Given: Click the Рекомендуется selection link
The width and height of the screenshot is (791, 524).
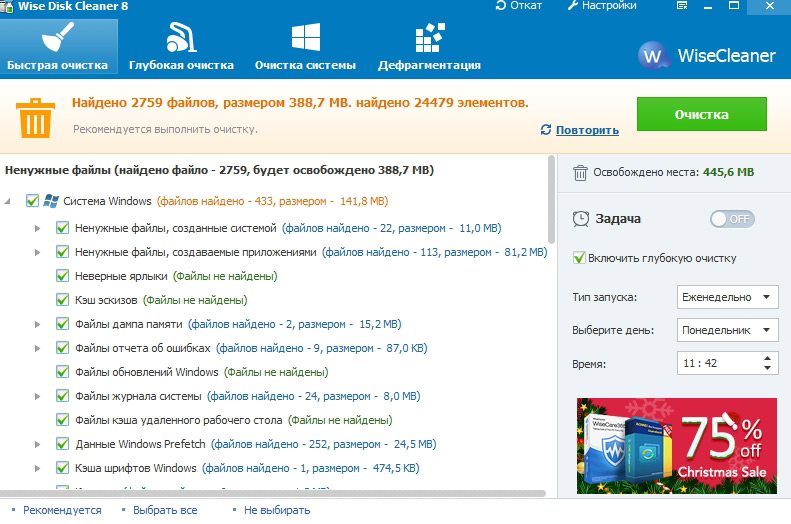Looking at the screenshot, I should coord(62,510).
